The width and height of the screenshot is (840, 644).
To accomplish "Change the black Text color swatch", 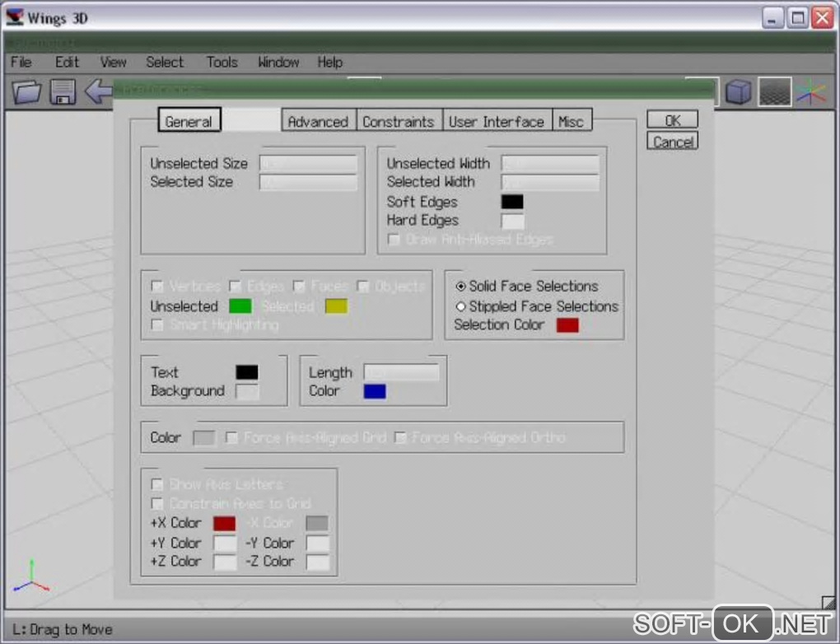I will pyautogui.click(x=247, y=372).
